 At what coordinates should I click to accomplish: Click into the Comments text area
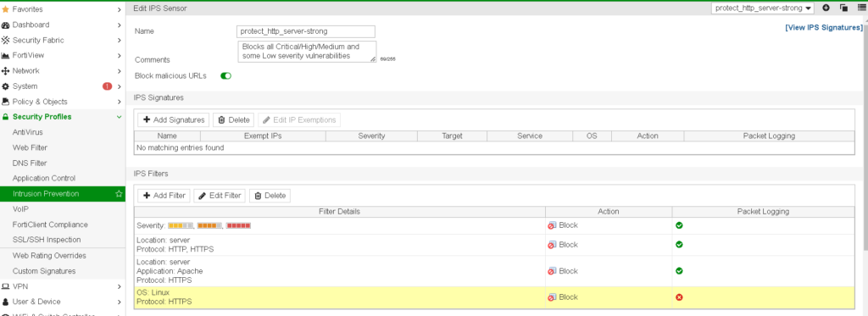click(x=307, y=52)
